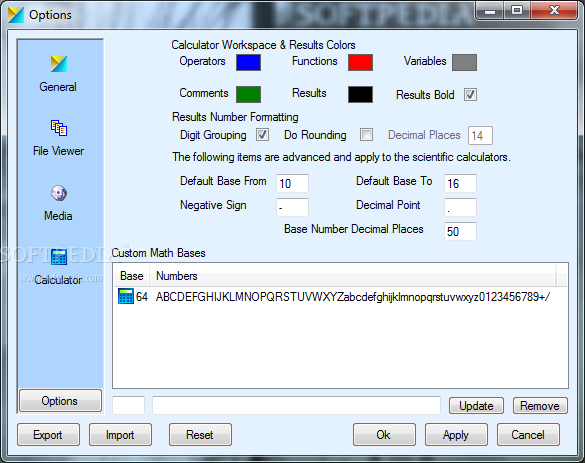Click the Export button
The width and height of the screenshot is (585, 463).
pos(48,435)
